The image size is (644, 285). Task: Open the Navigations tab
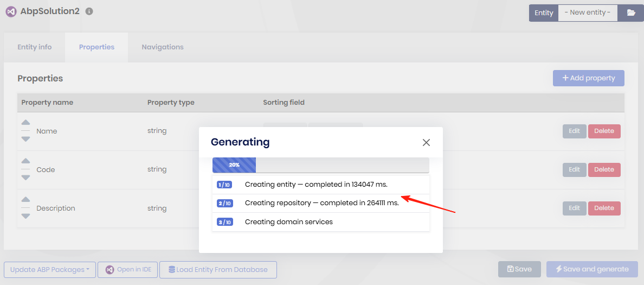point(163,47)
